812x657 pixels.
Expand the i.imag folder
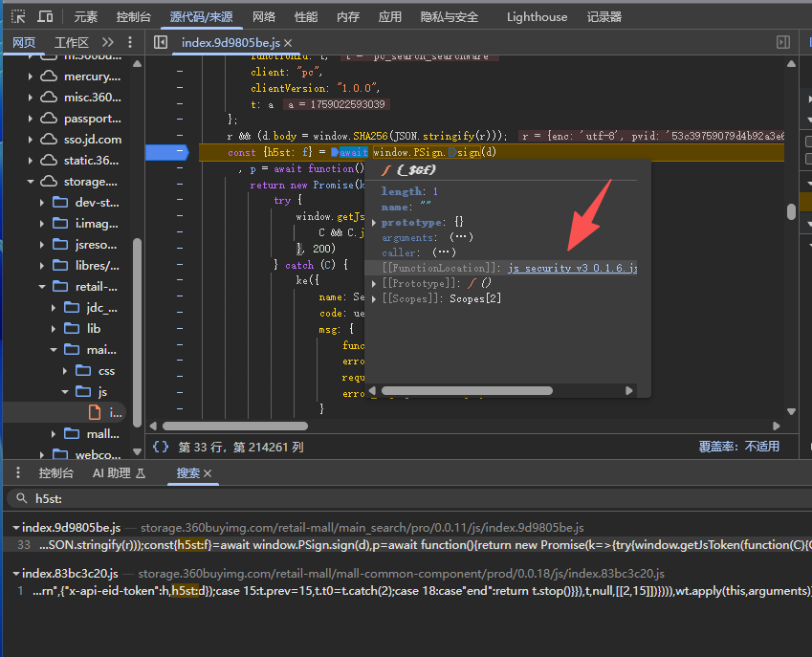pos(42,224)
